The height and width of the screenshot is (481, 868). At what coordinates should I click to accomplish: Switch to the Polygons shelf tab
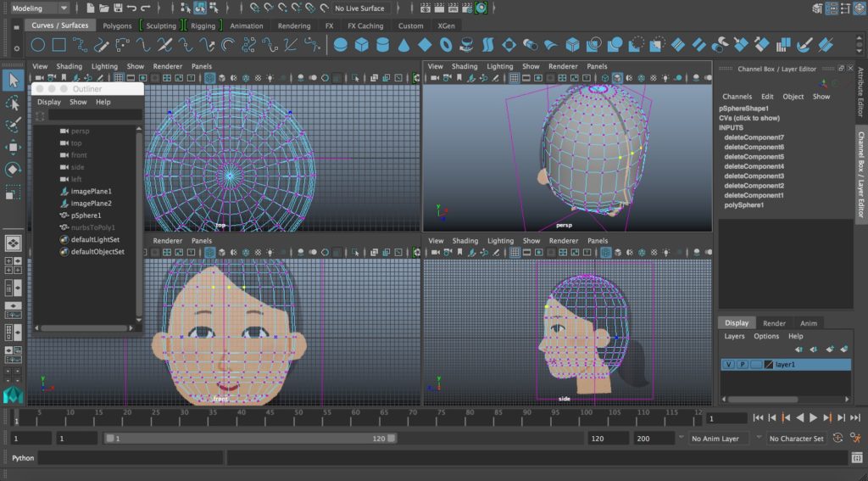point(117,25)
